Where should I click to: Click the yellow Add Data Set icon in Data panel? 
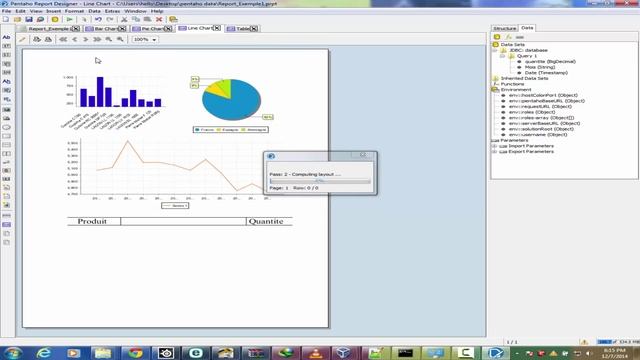click(x=497, y=37)
